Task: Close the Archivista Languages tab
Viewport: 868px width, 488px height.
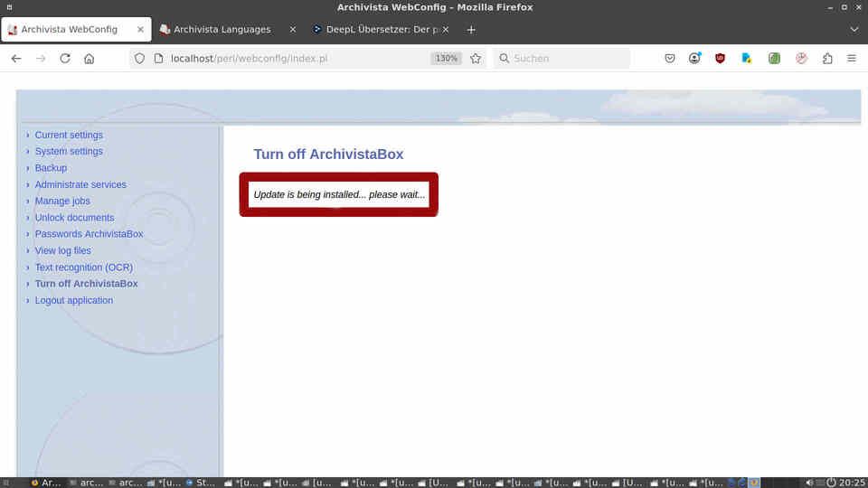Action: coord(293,29)
